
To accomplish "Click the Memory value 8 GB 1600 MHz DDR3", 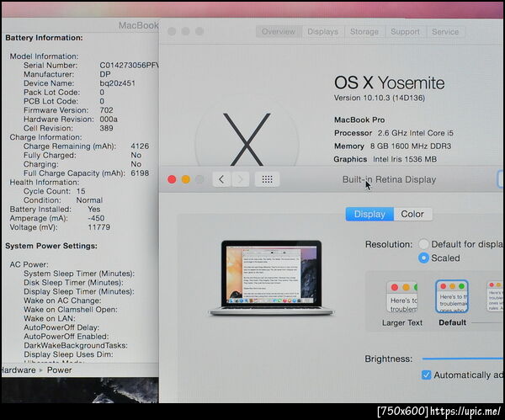I will tap(411, 146).
